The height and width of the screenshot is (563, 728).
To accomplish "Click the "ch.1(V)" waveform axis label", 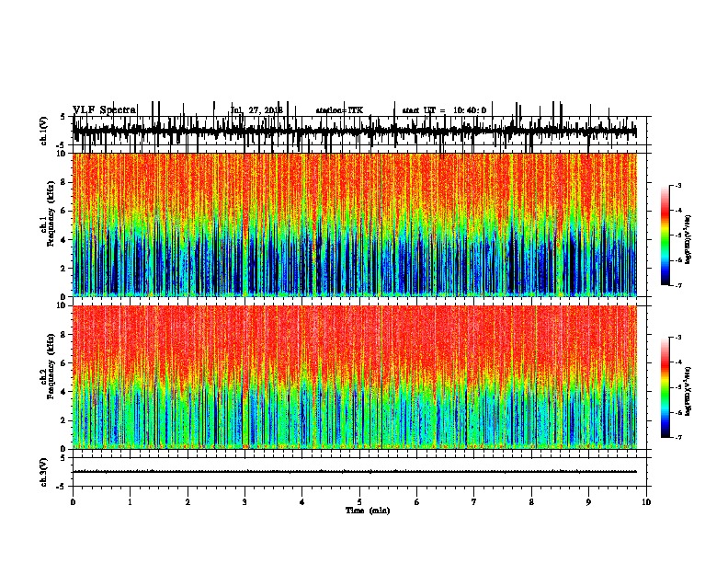I will coord(43,131).
